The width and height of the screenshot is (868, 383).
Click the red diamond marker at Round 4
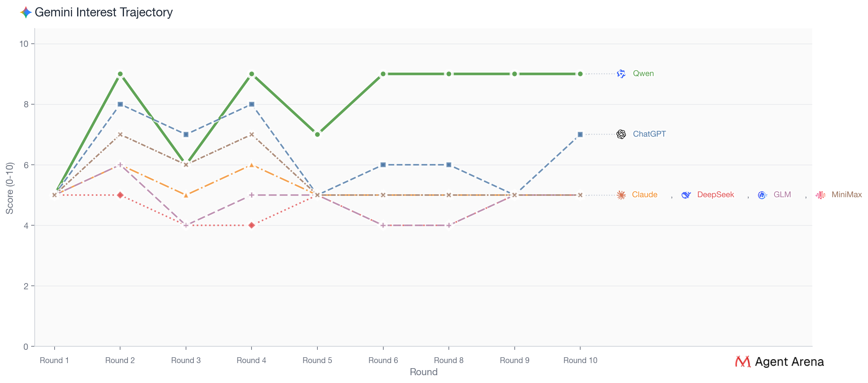coord(252,225)
